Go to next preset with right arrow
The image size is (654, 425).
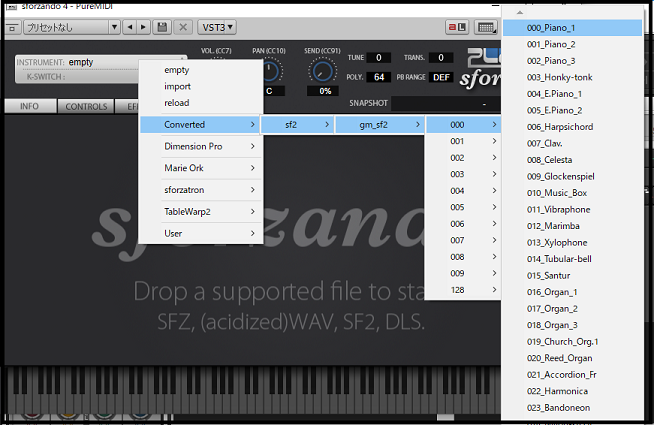143,28
